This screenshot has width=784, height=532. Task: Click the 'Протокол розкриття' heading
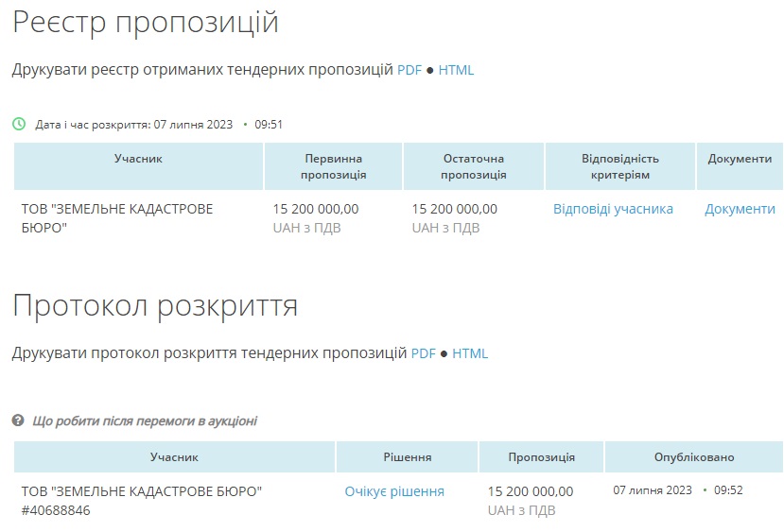(155, 305)
